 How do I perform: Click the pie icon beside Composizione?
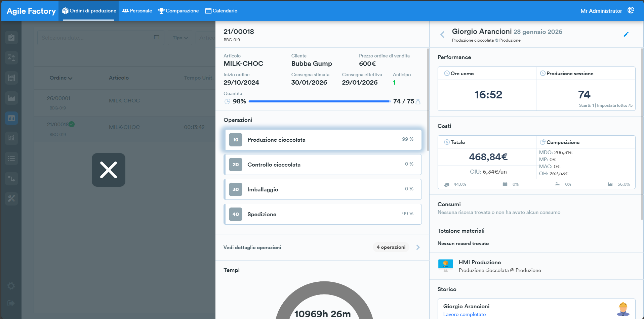(x=542, y=142)
